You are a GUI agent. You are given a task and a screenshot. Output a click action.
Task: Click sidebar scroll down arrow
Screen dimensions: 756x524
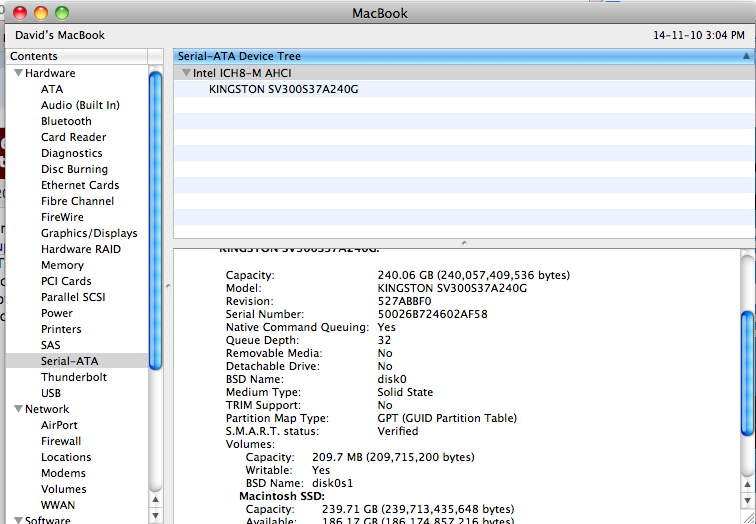[x=155, y=515]
